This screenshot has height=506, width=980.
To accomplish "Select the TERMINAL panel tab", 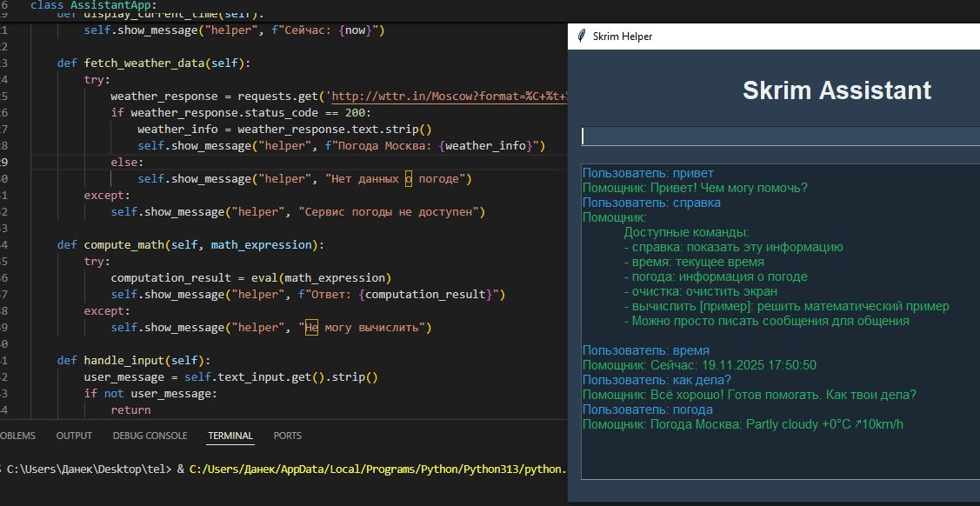I will point(230,436).
